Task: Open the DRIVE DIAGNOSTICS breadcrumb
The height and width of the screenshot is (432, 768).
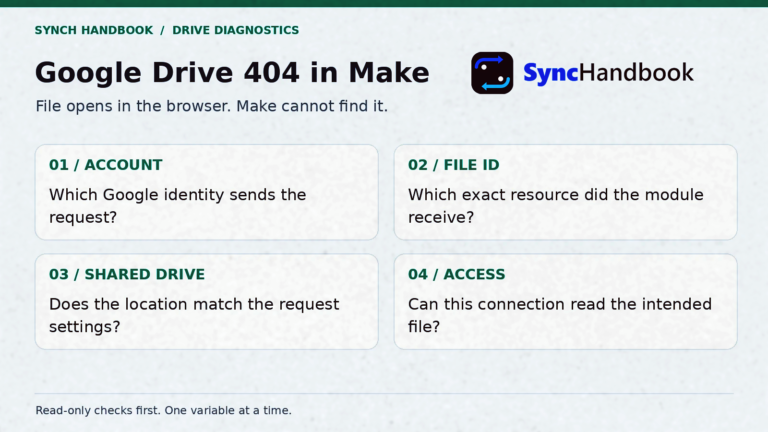Action: coord(236,30)
